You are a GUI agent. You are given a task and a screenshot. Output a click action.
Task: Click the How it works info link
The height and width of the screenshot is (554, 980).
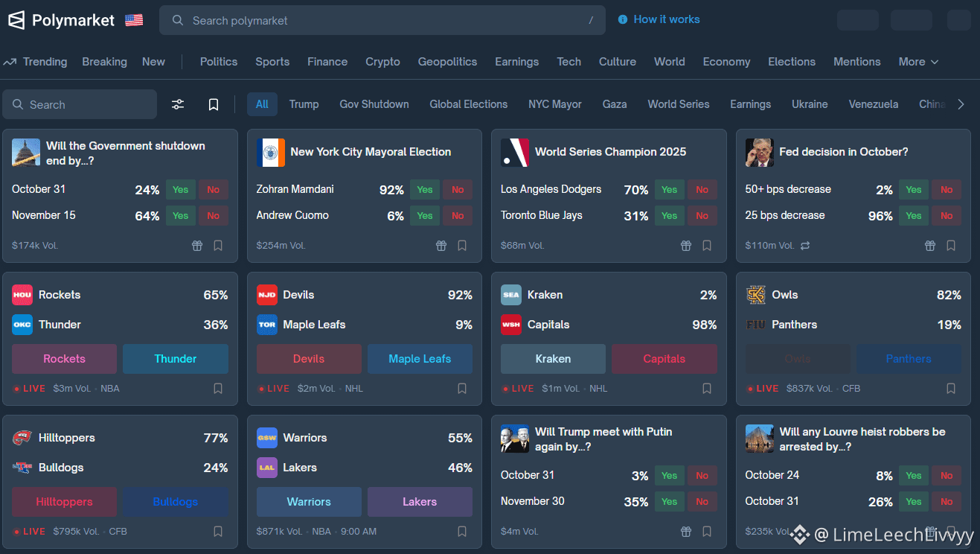pos(659,19)
